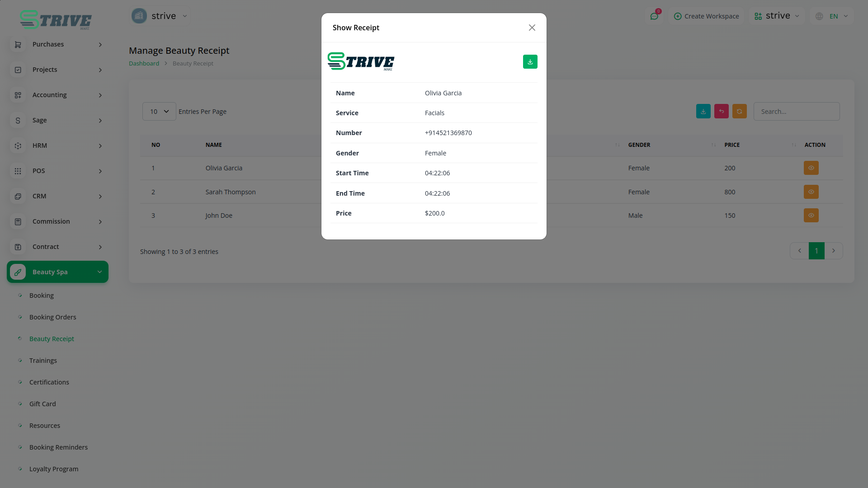Open the EN language dropdown
The height and width of the screenshot is (488, 868).
click(x=833, y=16)
